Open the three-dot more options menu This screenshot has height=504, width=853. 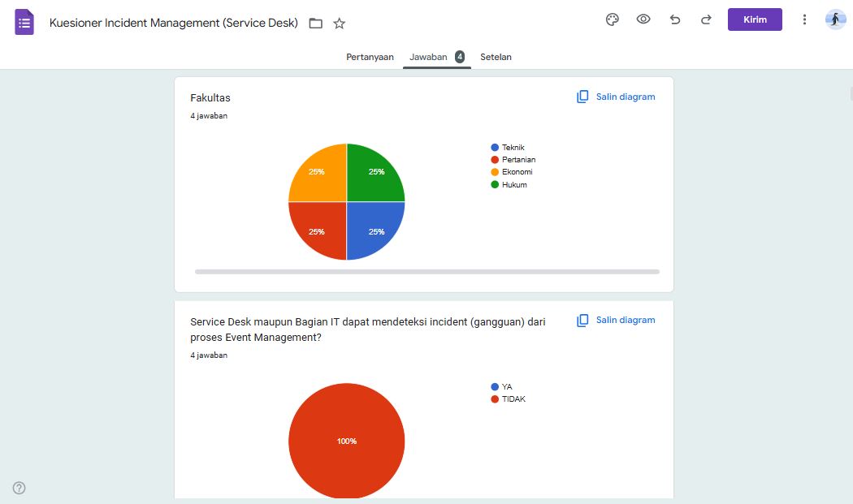[804, 19]
